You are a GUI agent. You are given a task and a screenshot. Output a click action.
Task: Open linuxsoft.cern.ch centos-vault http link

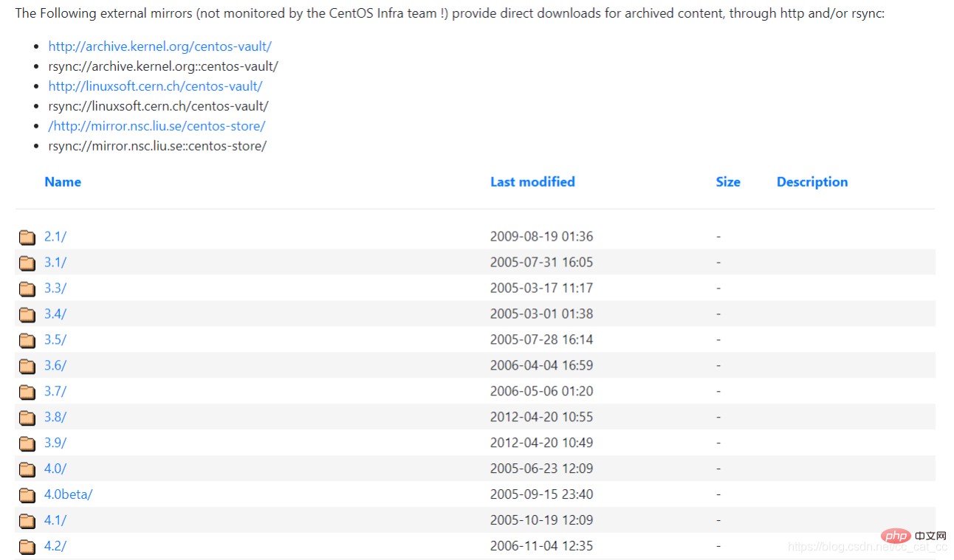coord(156,86)
